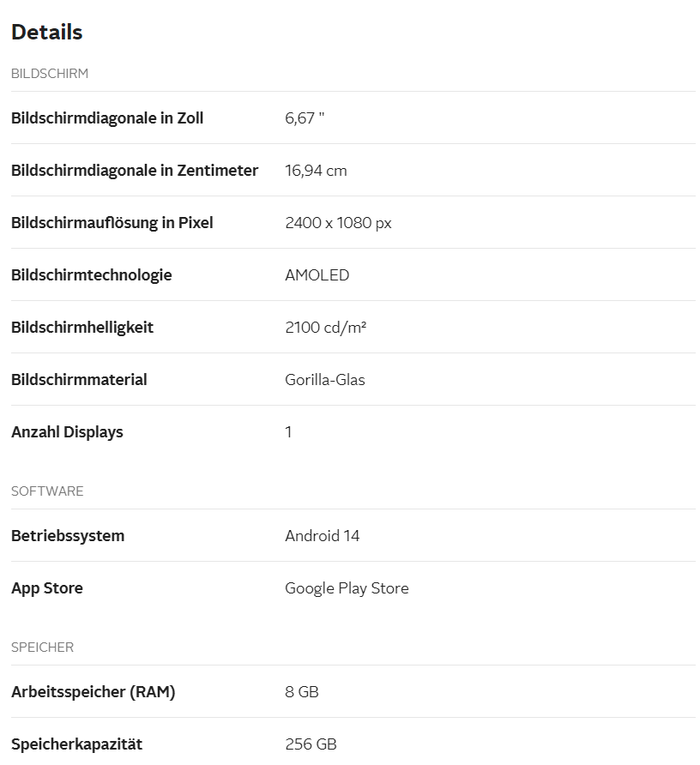The image size is (700, 765).
Task: Click the Bildschirmhelligkeit label
Action: coord(82,328)
